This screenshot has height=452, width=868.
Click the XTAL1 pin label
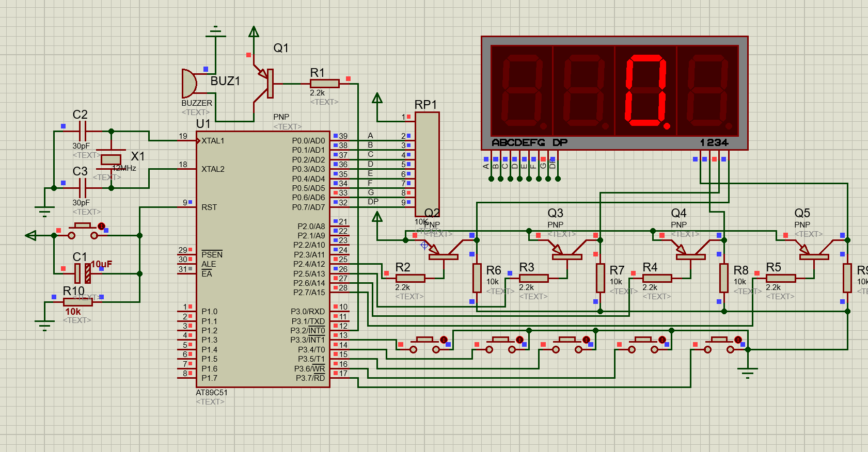coord(213,141)
